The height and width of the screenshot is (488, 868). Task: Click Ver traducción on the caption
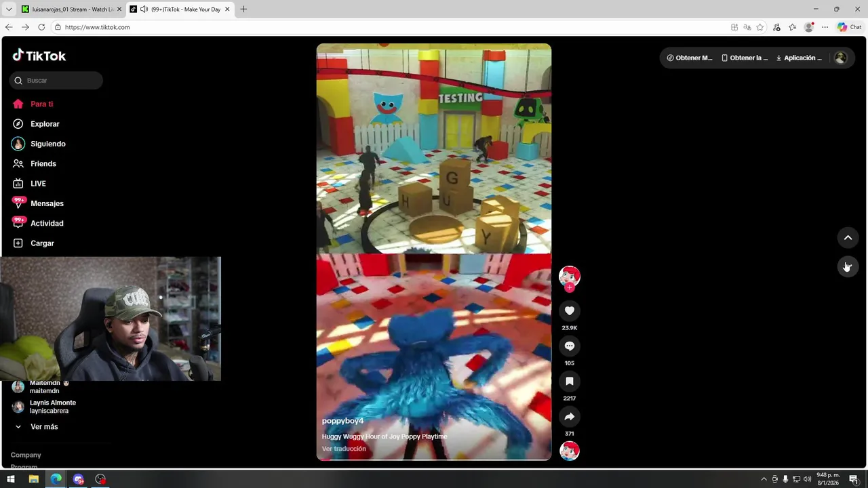click(x=344, y=449)
